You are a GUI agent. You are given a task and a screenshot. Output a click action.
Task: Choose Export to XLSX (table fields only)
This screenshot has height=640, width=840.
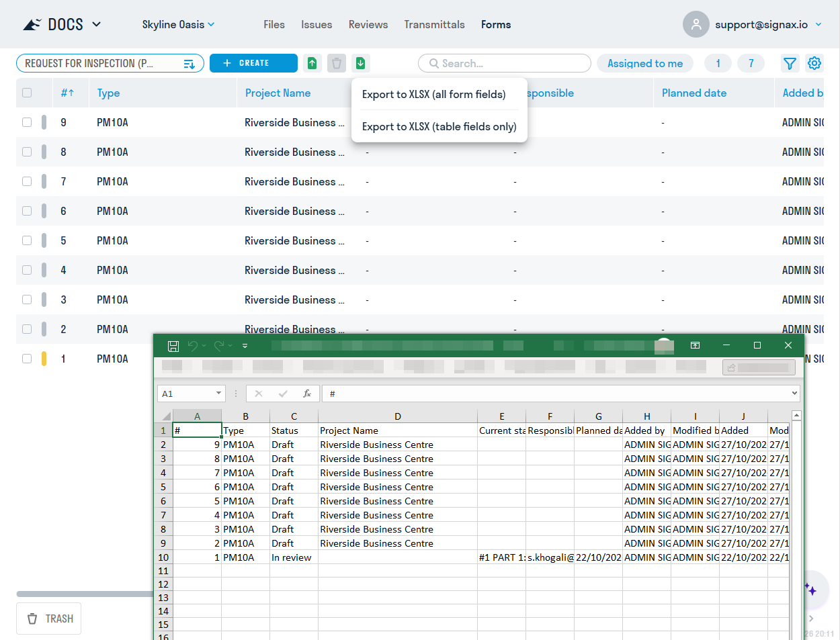pyautogui.click(x=439, y=126)
